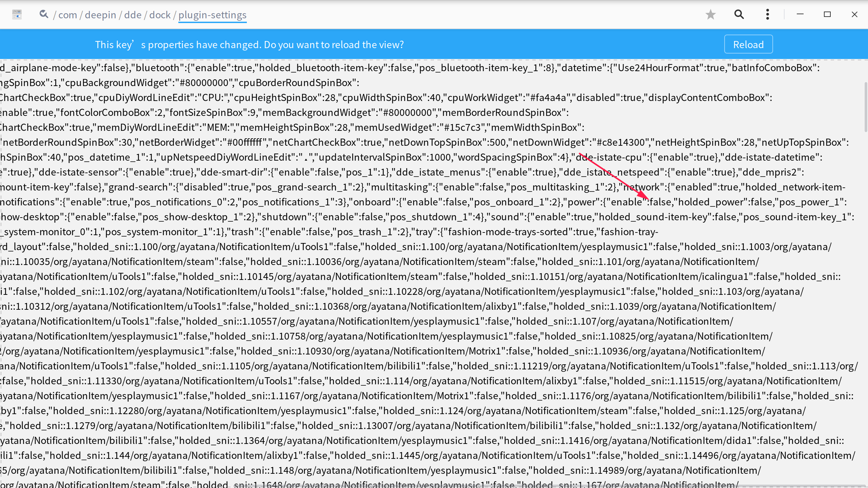Image resolution: width=868 pixels, height=488 pixels.
Task: Minimize the dconf Editor window
Action: (800, 14)
